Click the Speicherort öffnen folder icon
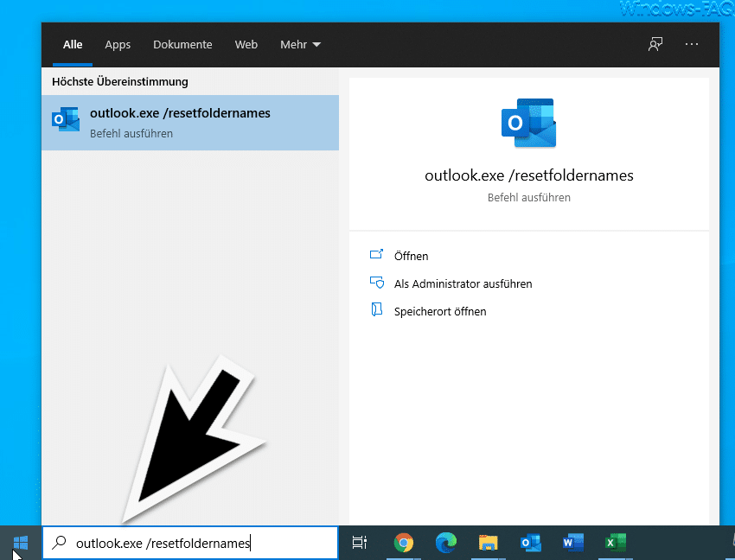Image resolution: width=735 pixels, height=560 pixels. tap(376, 309)
